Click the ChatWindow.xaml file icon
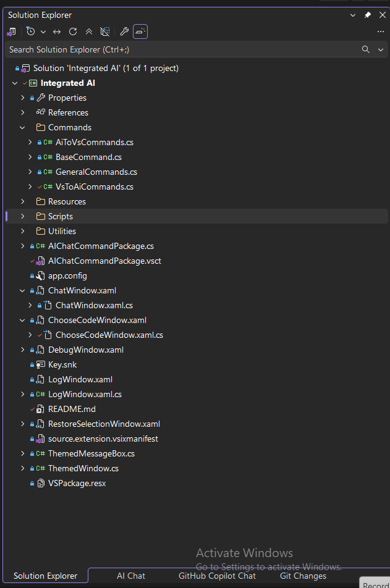 [40, 291]
